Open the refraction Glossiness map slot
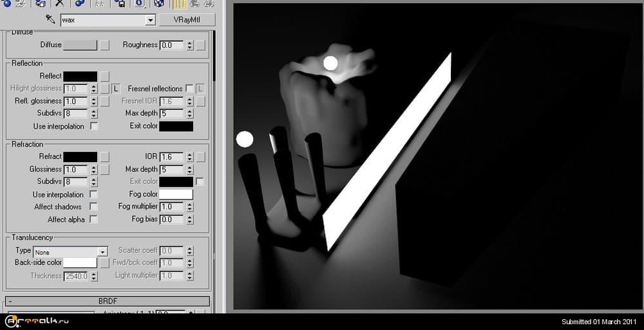Viewport: 644px width, 330px height. [105, 169]
